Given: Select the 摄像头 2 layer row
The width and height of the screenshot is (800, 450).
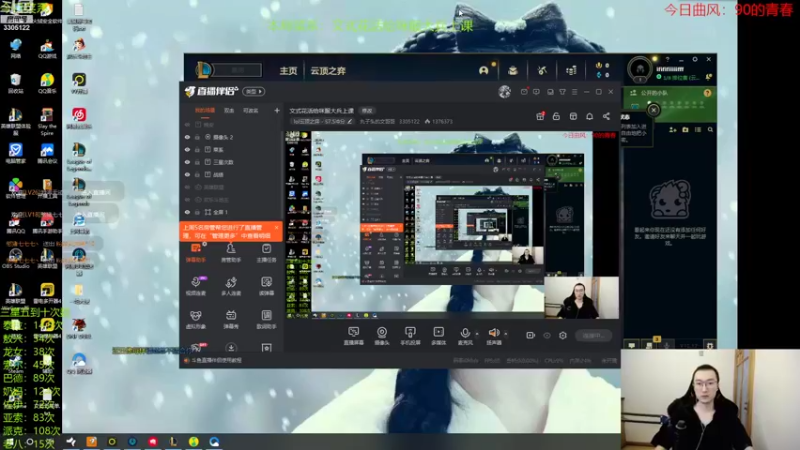Looking at the screenshot, I should point(231,137).
